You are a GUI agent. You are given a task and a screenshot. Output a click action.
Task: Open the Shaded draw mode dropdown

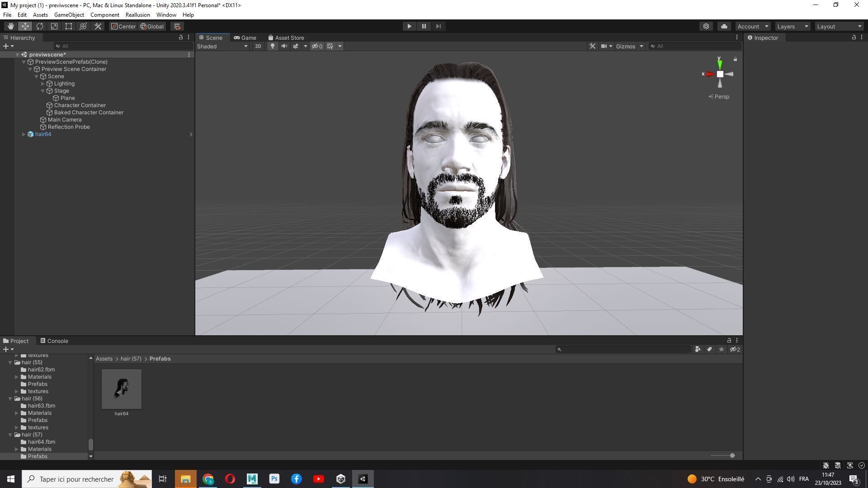tap(222, 46)
